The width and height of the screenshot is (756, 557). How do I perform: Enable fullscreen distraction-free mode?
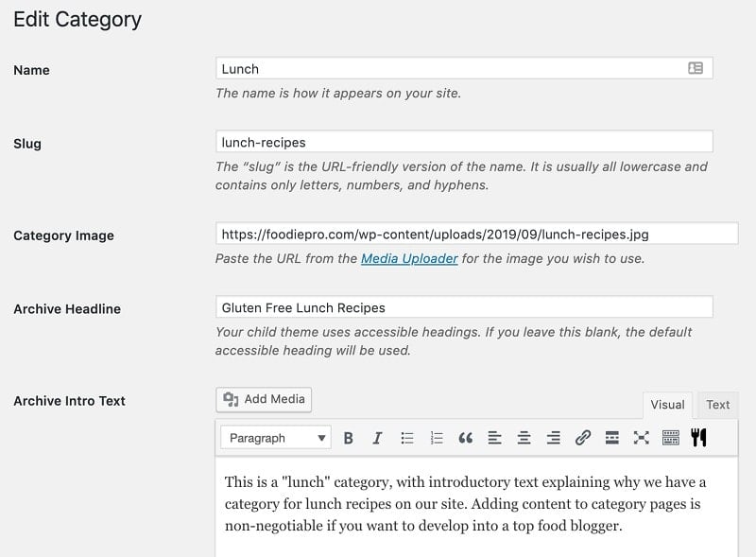pos(642,438)
